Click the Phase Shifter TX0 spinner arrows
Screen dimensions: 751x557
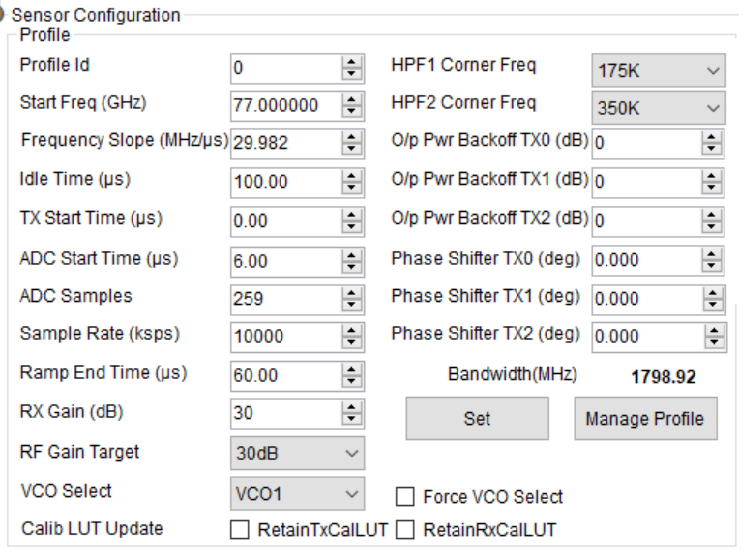(x=713, y=259)
